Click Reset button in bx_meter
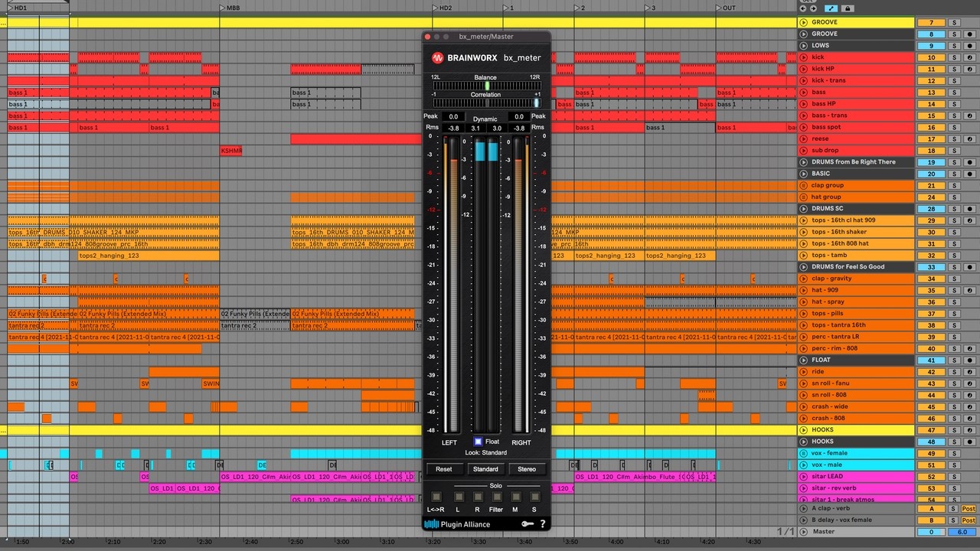980x551 pixels. click(x=444, y=469)
